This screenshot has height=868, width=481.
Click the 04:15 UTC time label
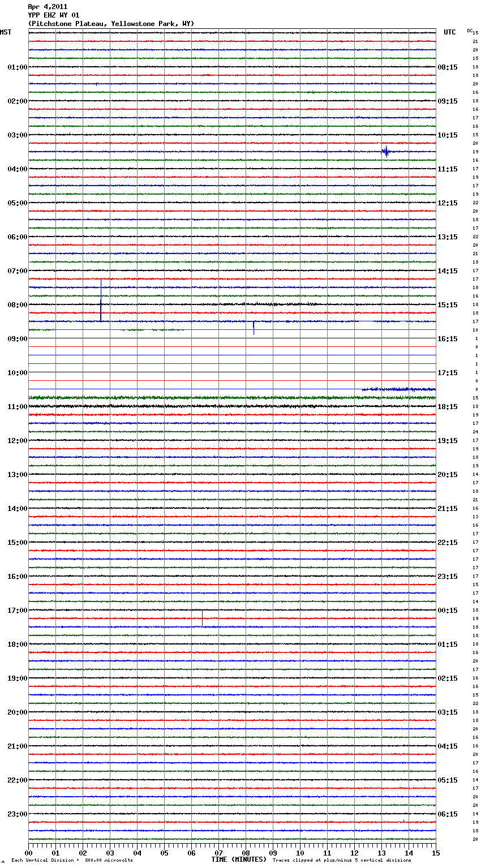(448, 746)
